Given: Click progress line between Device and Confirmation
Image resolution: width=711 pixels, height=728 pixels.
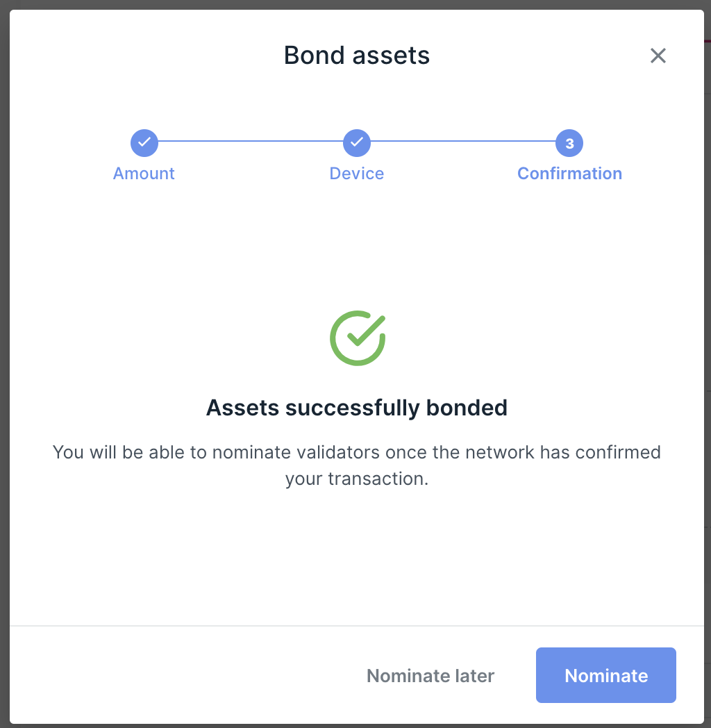Looking at the screenshot, I should point(463,141).
